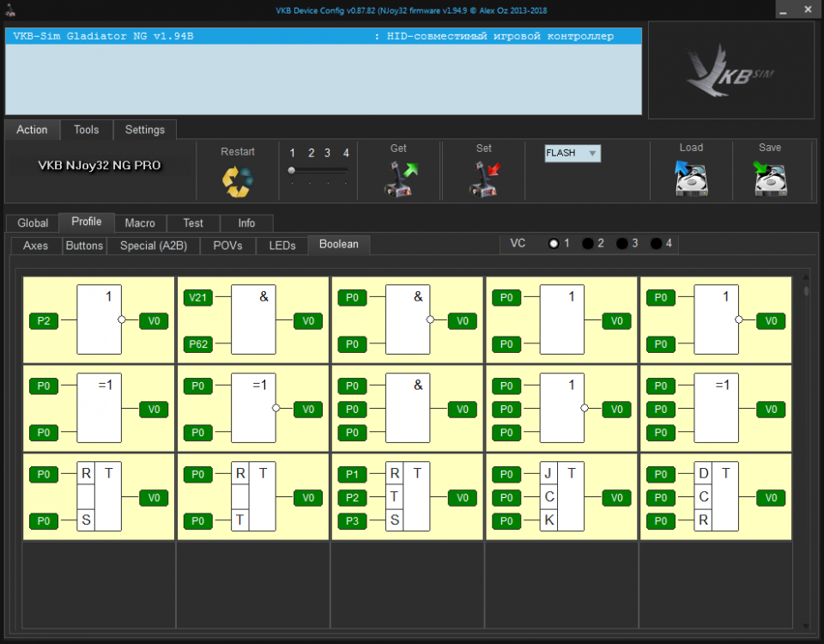The height and width of the screenshot is (644, 824).
Task: Open the Macro tab
Action: [140, 222]
